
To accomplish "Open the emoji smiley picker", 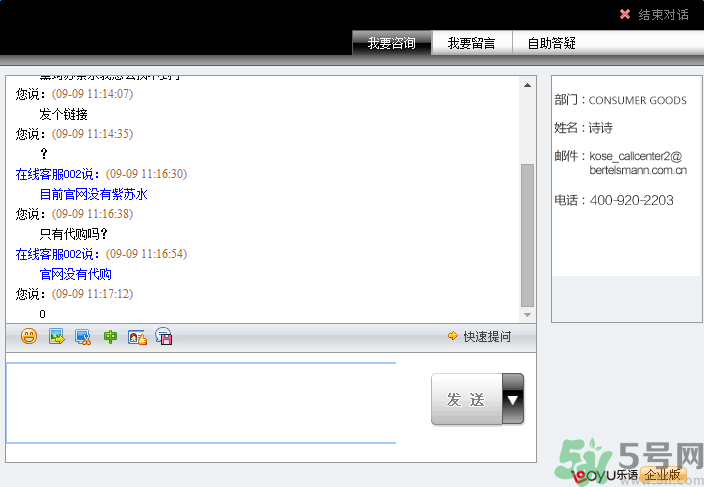I will tap(29, 337).
